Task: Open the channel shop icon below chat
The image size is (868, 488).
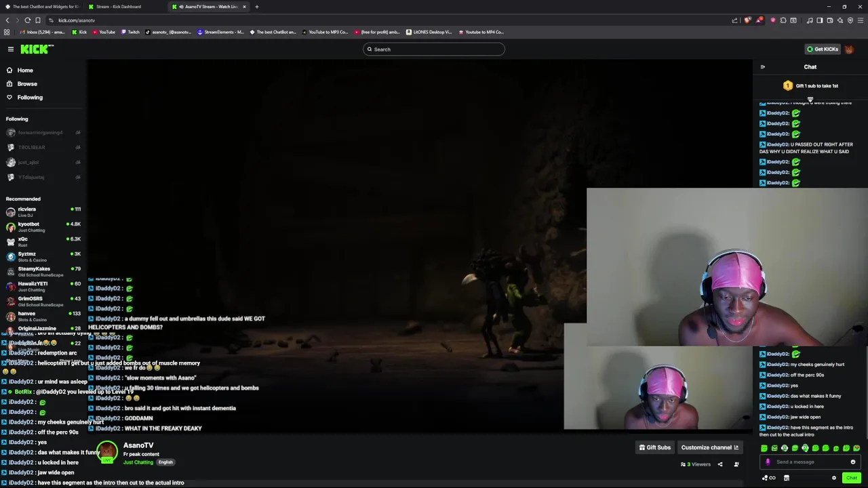Action: [787, 478]
